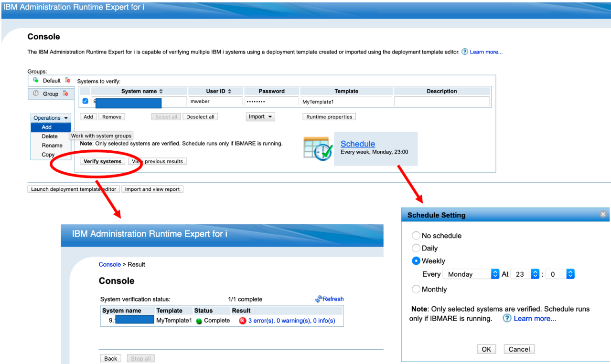Uncheck the system row checkbox
Screen dimensions: 611x364
click(86, 101)
